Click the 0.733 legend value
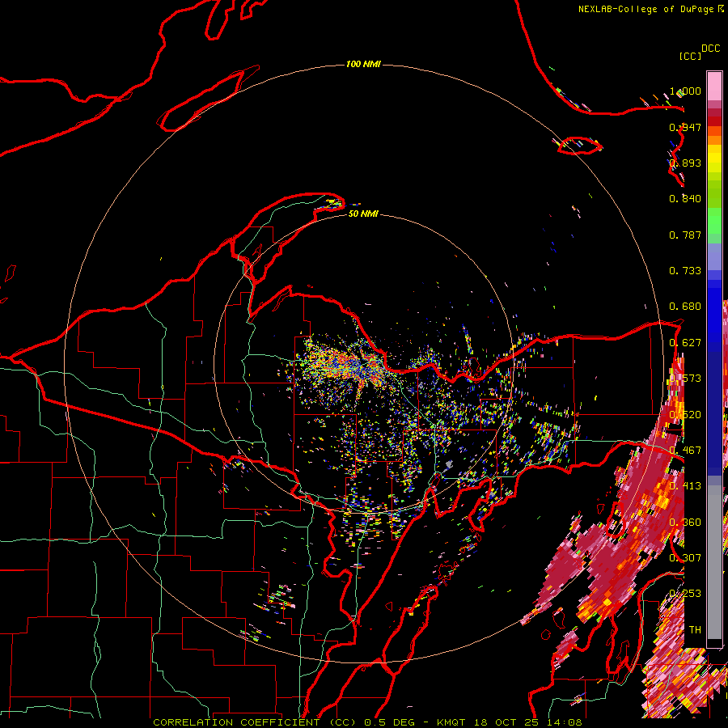The width and height of the screenshot is (728, 728). coord(685,271)
